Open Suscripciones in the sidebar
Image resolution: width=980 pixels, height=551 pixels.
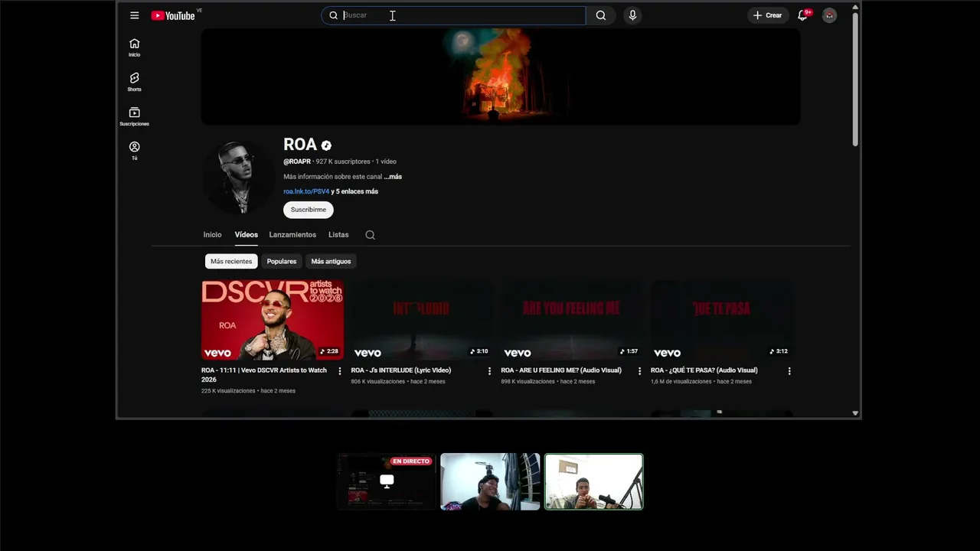[x=135, y=116]
